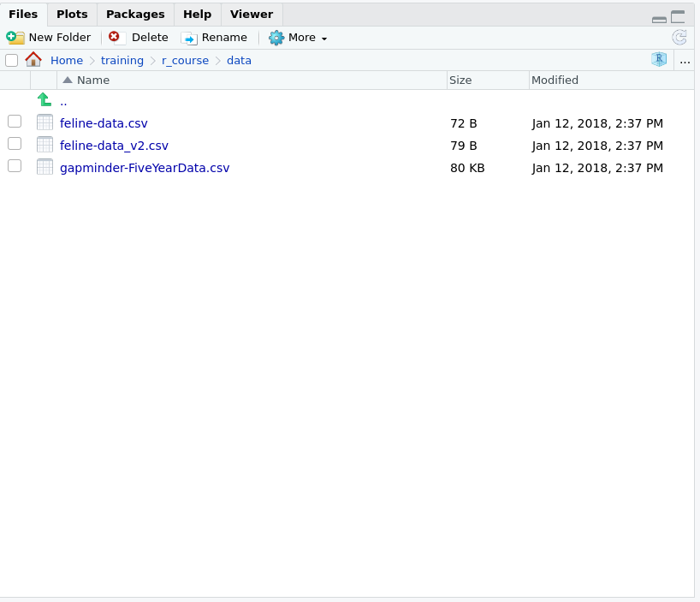The width and height of the screenshot is (700, 602).
Task: Click the gapminder-FiveYearData.csv file icon
Action: coord(44,167)
